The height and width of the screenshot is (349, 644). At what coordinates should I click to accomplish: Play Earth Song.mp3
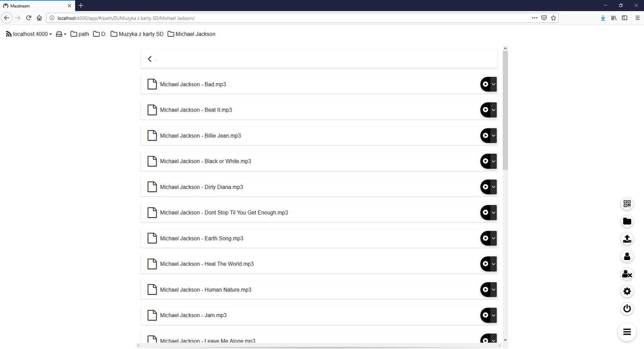(485, 238)
